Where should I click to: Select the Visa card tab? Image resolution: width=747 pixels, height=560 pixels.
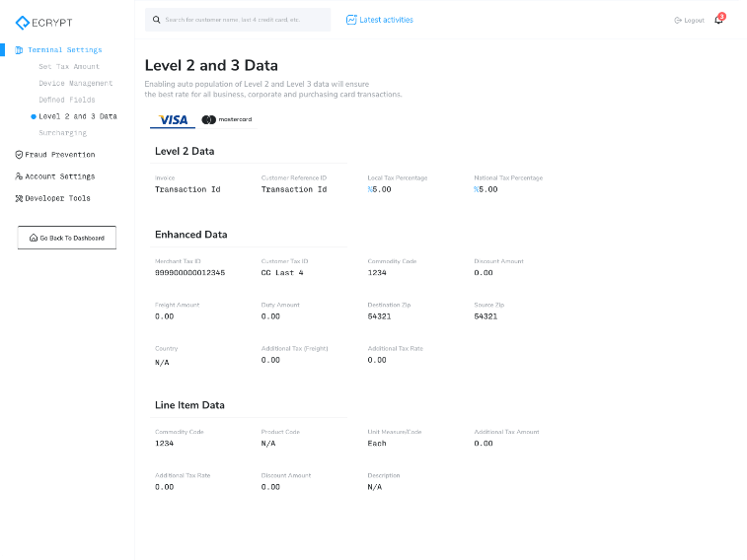pos(173,119)
